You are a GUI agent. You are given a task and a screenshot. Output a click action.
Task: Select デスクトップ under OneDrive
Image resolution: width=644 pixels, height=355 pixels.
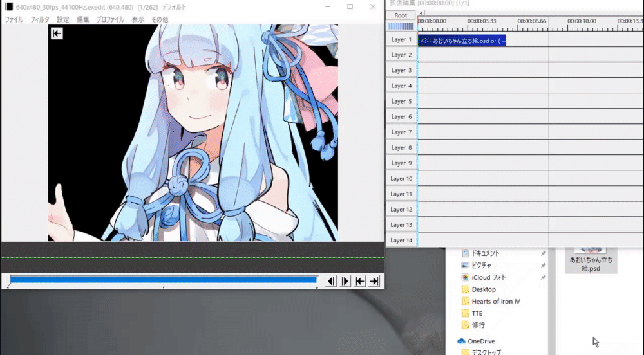tap(486, 352)
